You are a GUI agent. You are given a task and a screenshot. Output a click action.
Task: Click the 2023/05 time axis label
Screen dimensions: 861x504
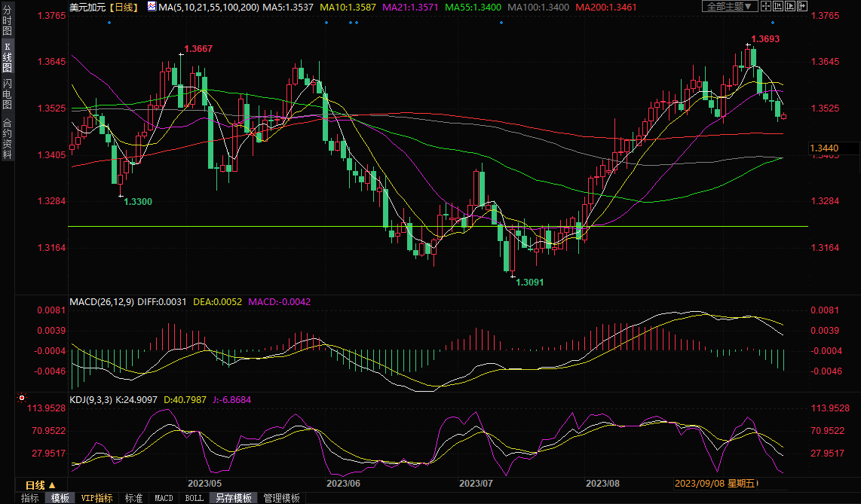[x=205, y=483]
